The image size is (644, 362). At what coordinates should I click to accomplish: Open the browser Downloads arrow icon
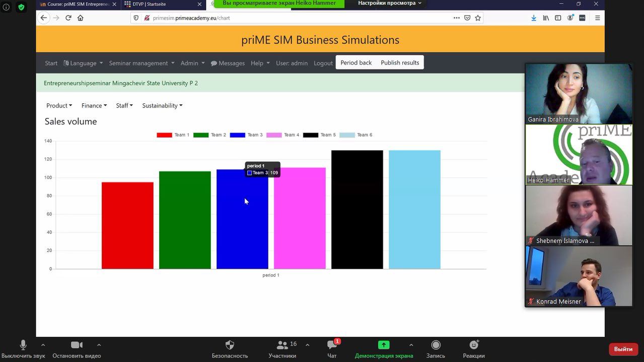click(x=534, y=18)
